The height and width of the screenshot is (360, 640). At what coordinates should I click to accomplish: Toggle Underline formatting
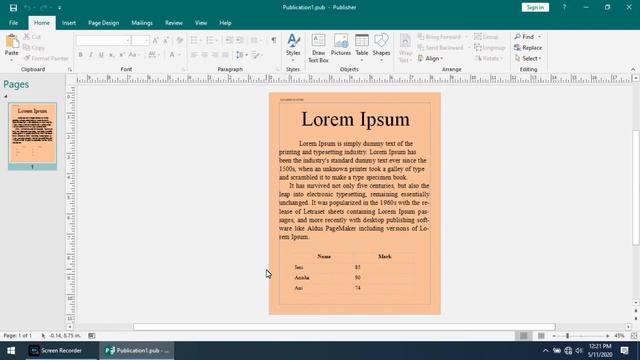(101, 55)
